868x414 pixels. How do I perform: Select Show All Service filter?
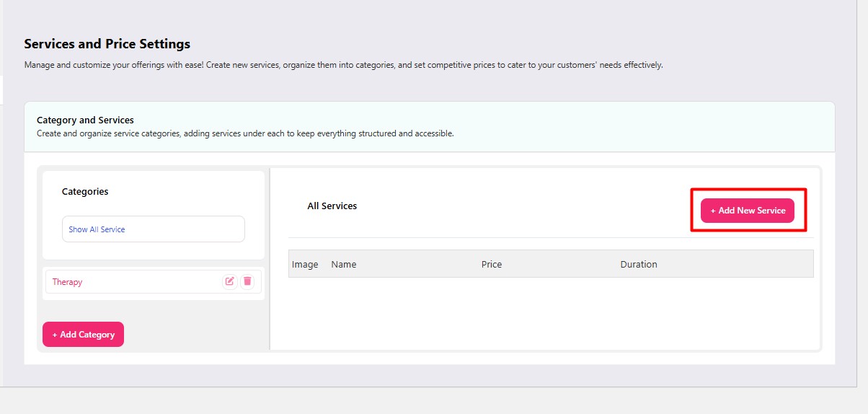click(153, 229)
